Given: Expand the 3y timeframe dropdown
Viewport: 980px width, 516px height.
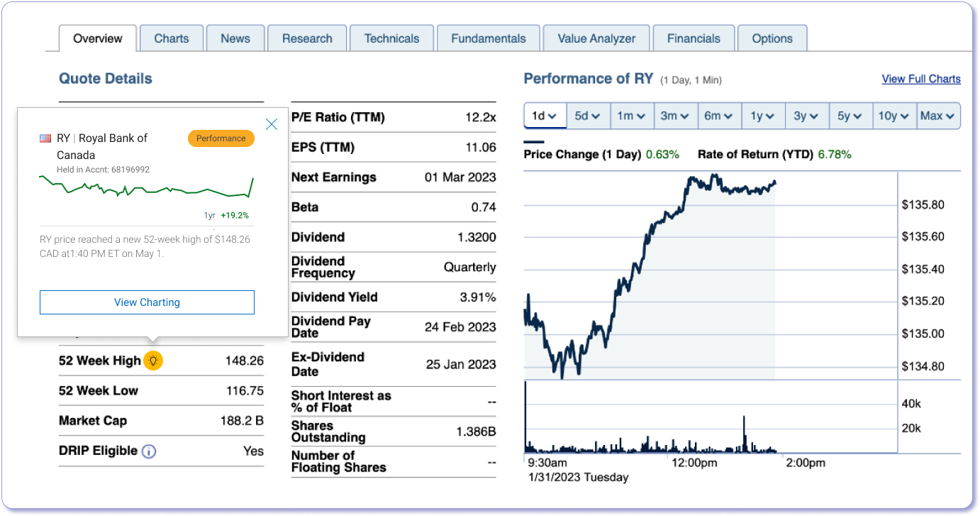Looking at the screenshot, I should (x=807, y=116).
